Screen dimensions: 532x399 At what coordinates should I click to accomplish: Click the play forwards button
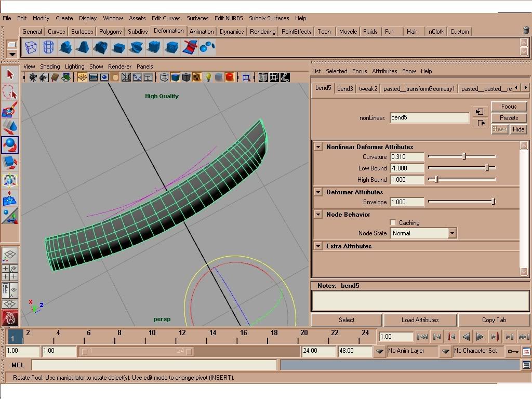click(480, 337)
